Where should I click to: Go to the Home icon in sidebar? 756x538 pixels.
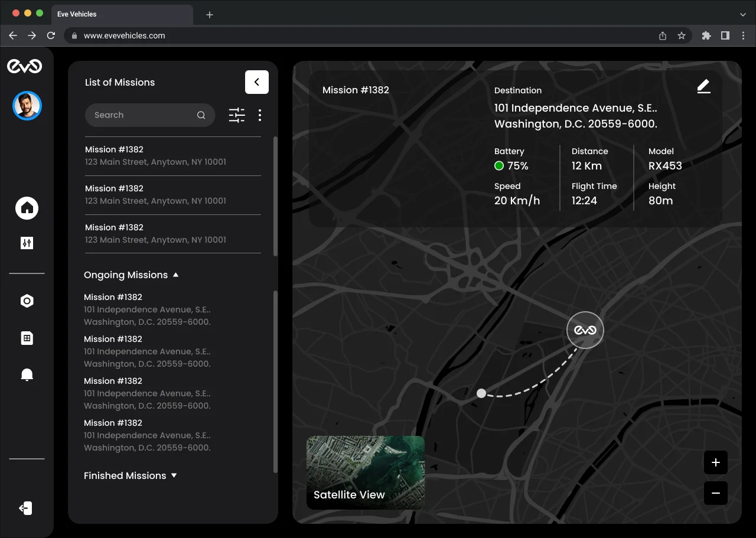coord(27,208)
